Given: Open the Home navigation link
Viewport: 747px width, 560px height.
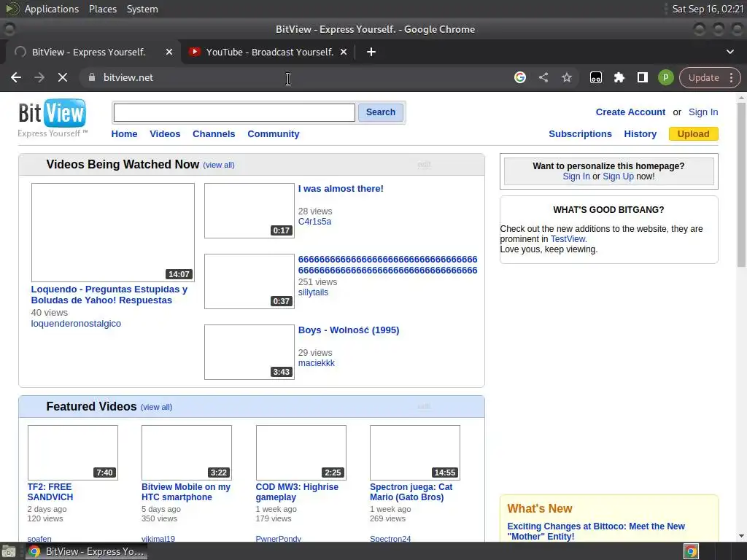Looking at the screenshot, I should tap(124, 134).
